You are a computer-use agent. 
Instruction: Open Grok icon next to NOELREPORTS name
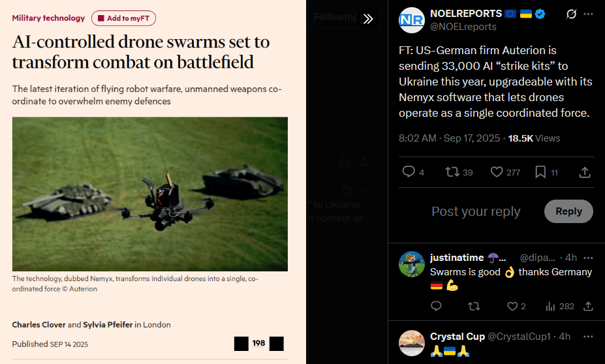point(571,14)
